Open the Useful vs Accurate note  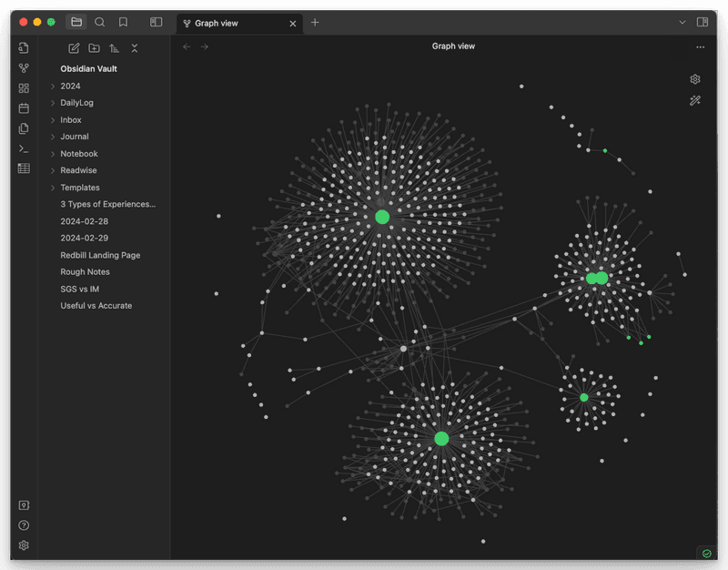pyautogui.click(x=96, y=306)
